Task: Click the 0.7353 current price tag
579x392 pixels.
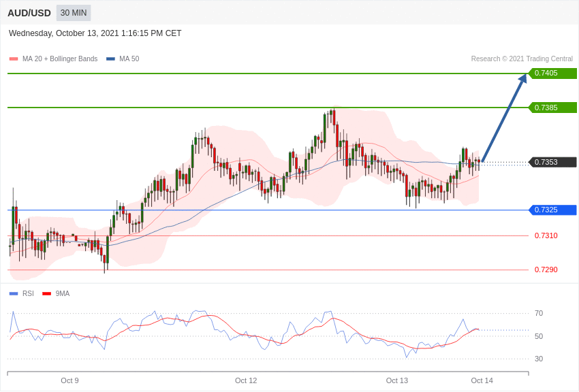Action: point(553,162)
